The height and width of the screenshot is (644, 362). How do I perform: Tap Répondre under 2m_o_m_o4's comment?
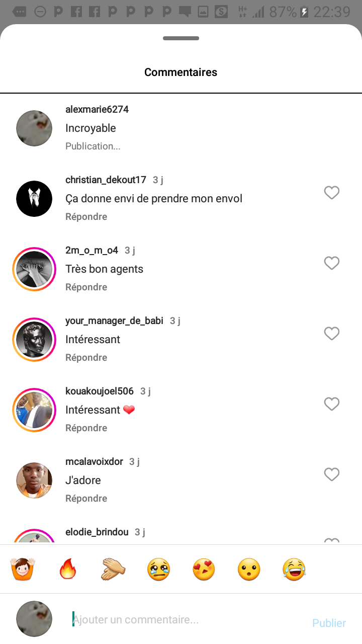tap(86, 287)
